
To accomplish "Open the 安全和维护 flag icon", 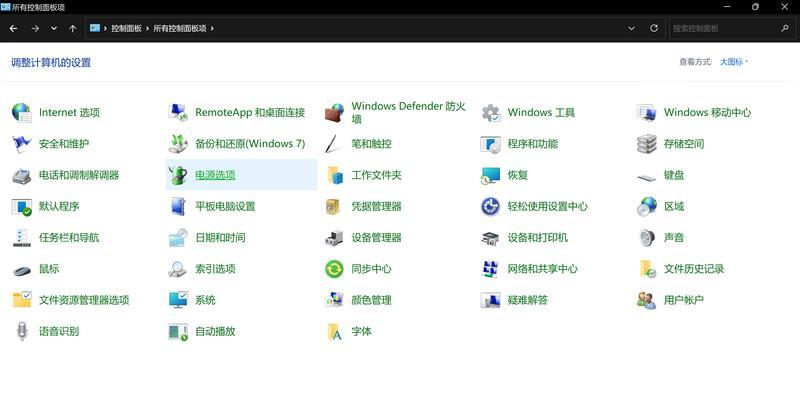I will [x=21, y=144].
